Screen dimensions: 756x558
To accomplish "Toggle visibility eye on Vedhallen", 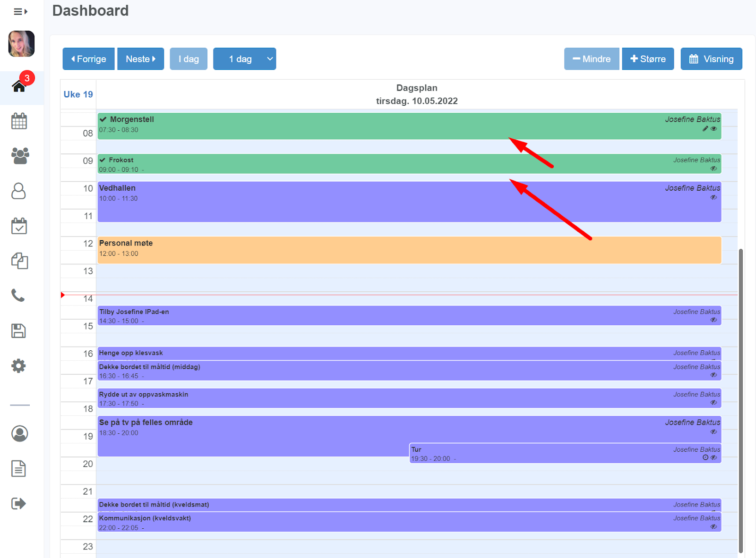I will tap(714, 197).
